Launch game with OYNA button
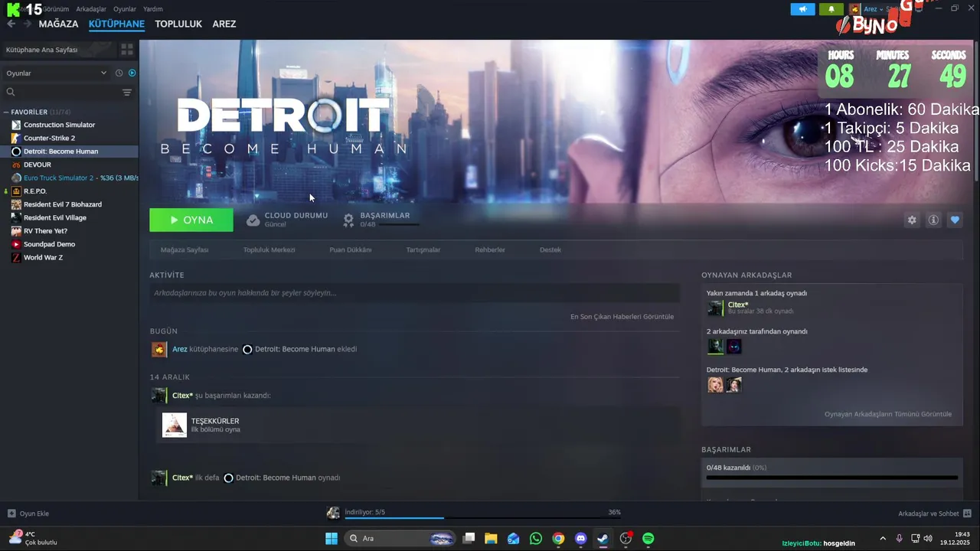This screenshot has width=980, height=551. pos(191,220)
